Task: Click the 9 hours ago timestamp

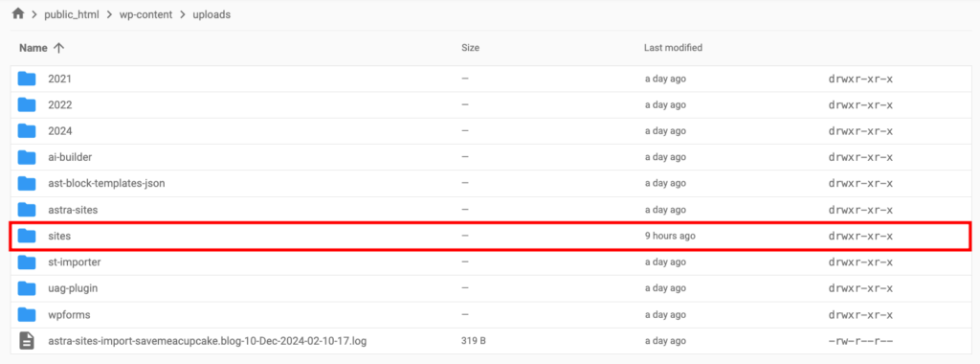Action: coord(670,236)
